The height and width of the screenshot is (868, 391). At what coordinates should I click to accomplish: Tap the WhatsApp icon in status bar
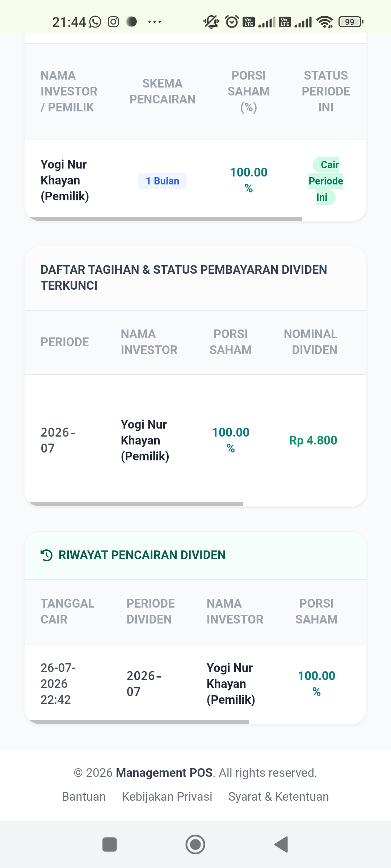click(95, 22)
